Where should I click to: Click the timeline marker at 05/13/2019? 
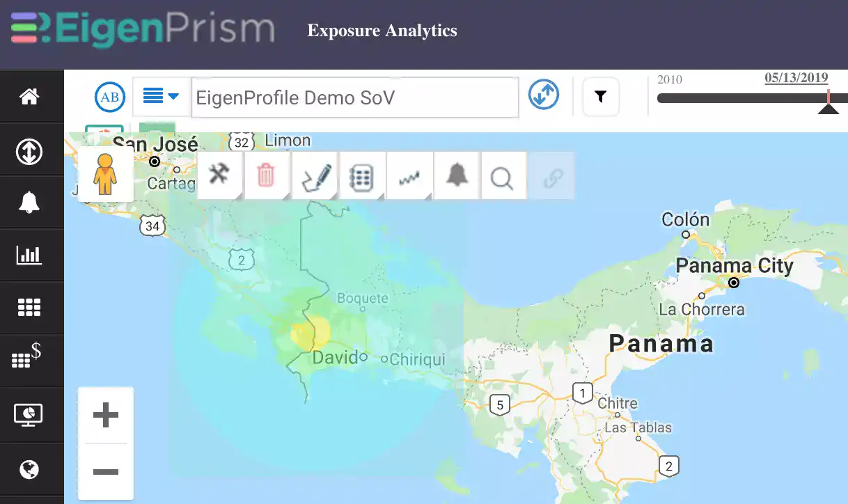829,102
